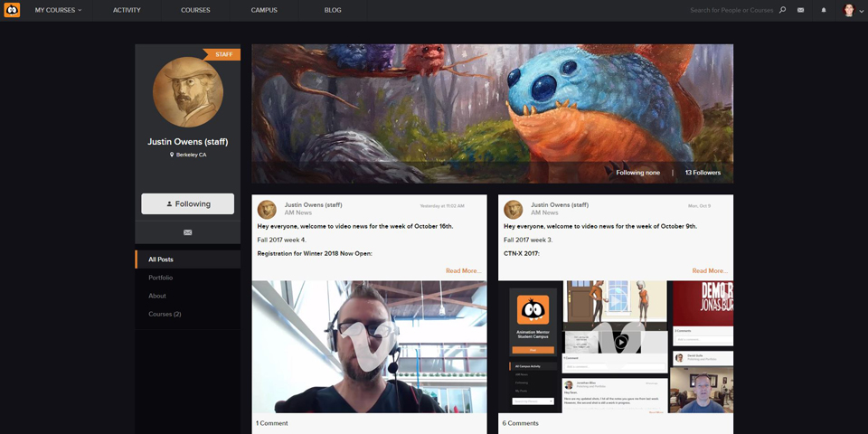Screen dimensions: 868x434
Task: Click 'Registration for Winter 2018 Now Open:' text
Action: 315,253
